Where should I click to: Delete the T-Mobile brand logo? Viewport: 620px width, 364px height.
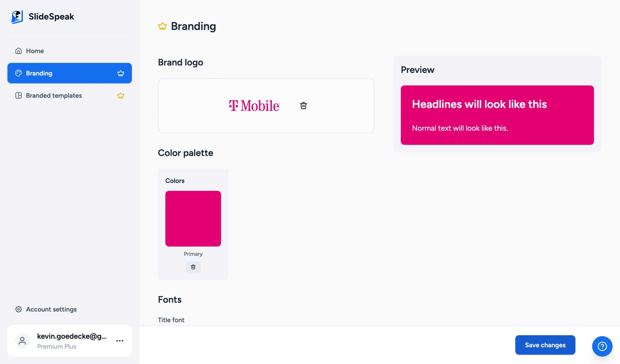[303, 106]
